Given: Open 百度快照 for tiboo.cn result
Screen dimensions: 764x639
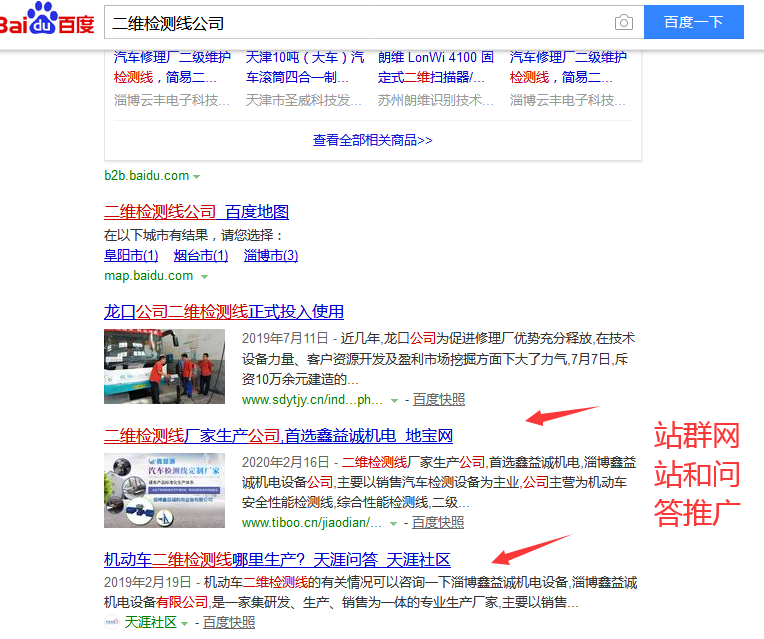Looking at the screenshot, I should point(438,523).
